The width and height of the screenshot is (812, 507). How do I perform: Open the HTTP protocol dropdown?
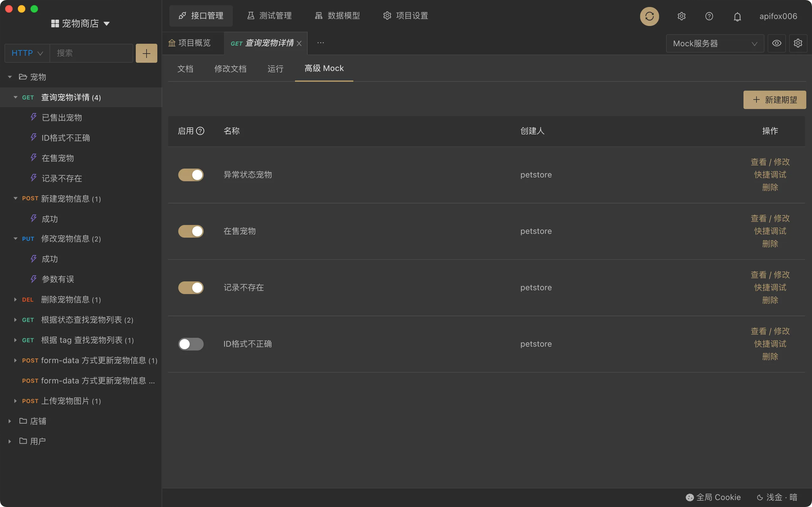click(x=27, y=53)
